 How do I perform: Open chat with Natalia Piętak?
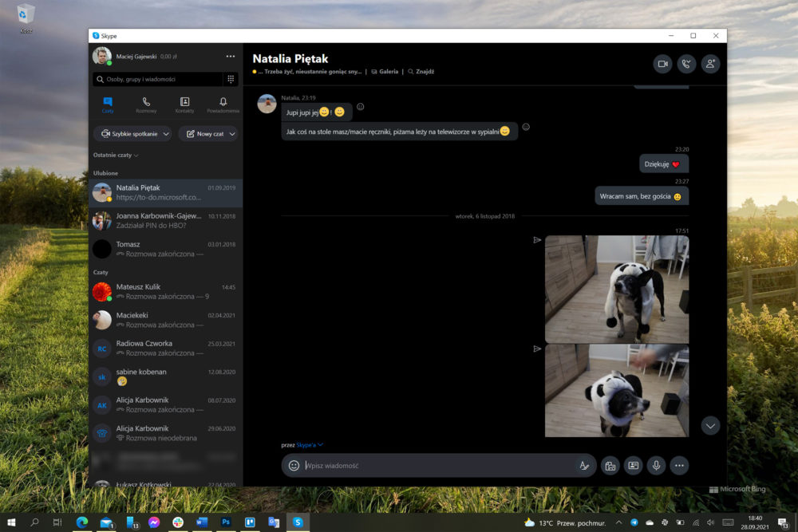(165, 193)
